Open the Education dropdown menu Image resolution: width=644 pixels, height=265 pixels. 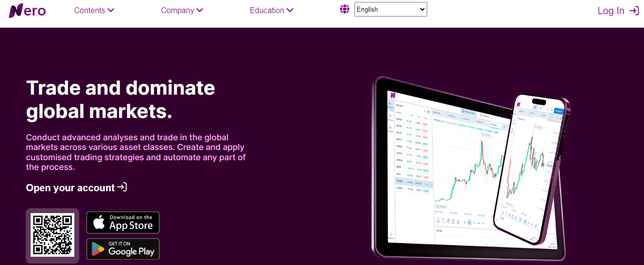tap(271, 10)
